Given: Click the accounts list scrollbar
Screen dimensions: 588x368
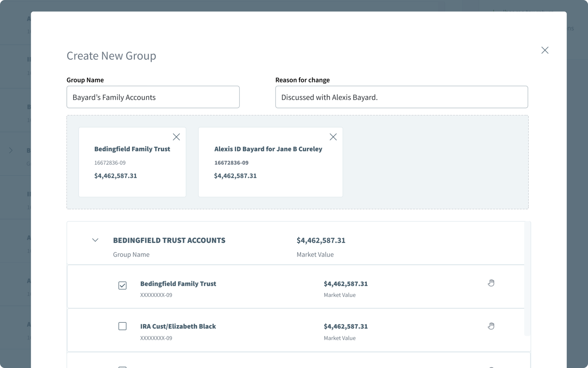Looking at the screenshot, I should coord(527,278).
